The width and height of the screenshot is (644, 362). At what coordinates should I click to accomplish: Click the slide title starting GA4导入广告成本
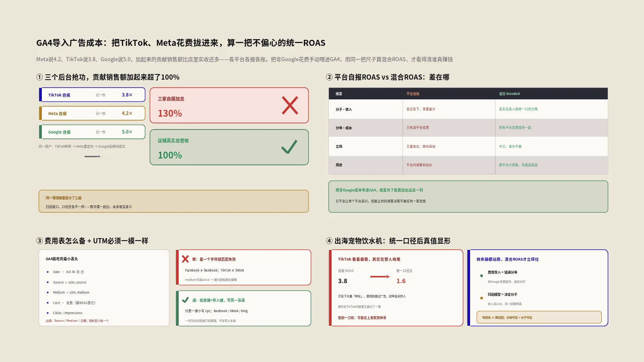[181, 43]
